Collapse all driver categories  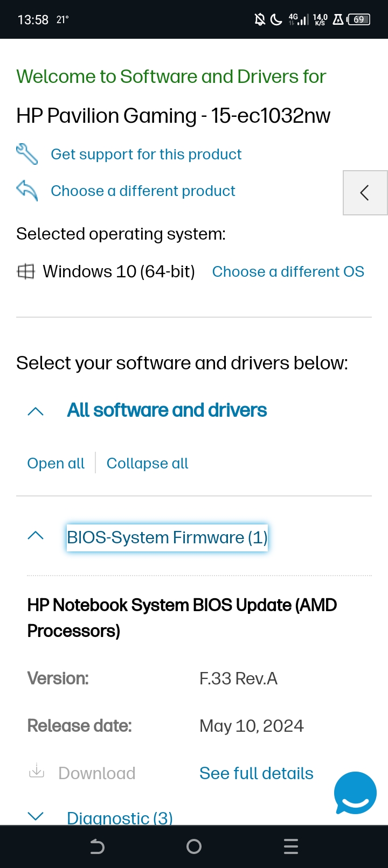(147, 463)
